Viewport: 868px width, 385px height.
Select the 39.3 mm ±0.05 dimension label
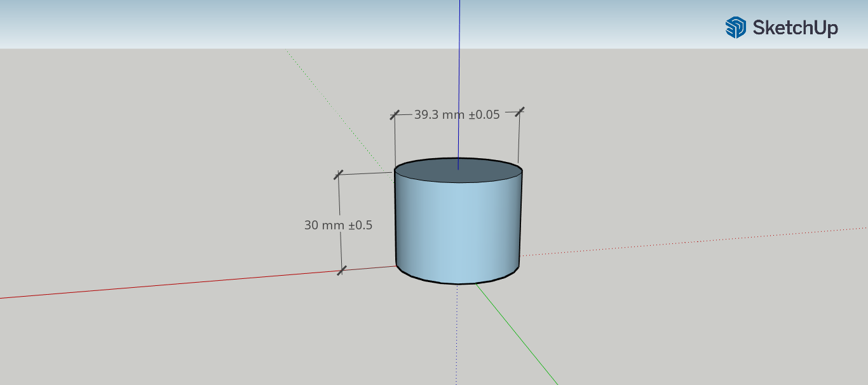pyautogui.click(x=457, y=114)
